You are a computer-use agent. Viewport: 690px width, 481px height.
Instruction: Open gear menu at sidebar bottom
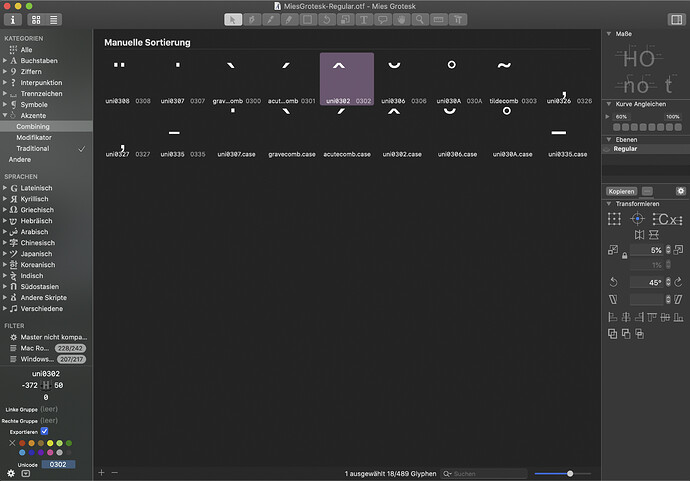click(11, 474)
